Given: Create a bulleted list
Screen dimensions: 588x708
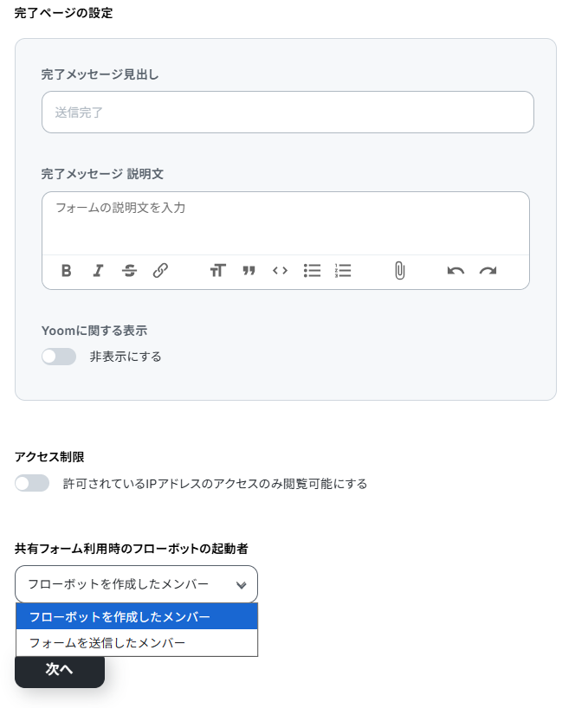Looking at the screenshot, I should pyautogui.click(x=312, y=271).
